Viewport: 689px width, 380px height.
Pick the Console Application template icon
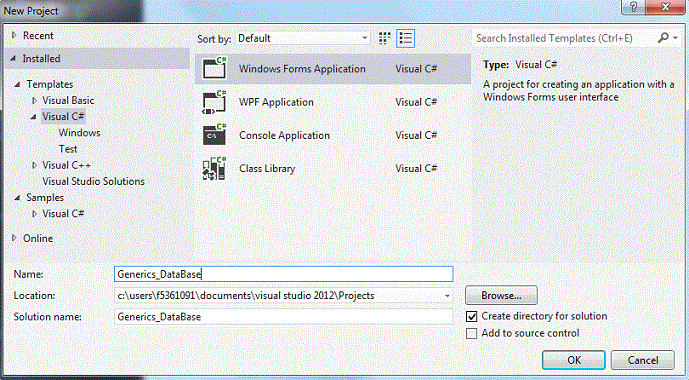(214, 135)
